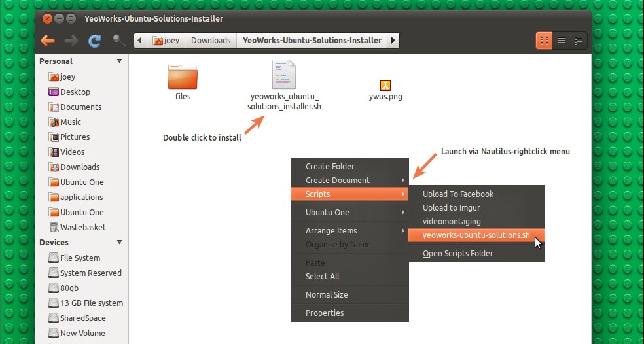Click the left path bar scroll arrow

point(139,41)
